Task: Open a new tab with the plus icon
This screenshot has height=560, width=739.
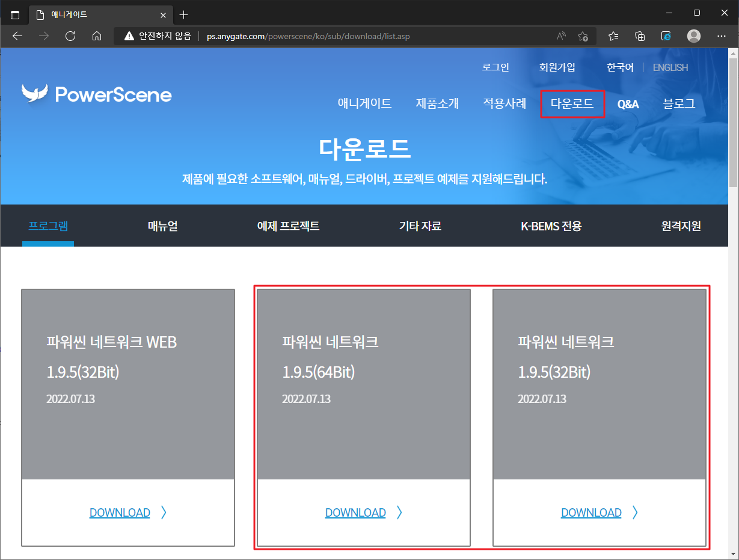Action: click(184, 14)
